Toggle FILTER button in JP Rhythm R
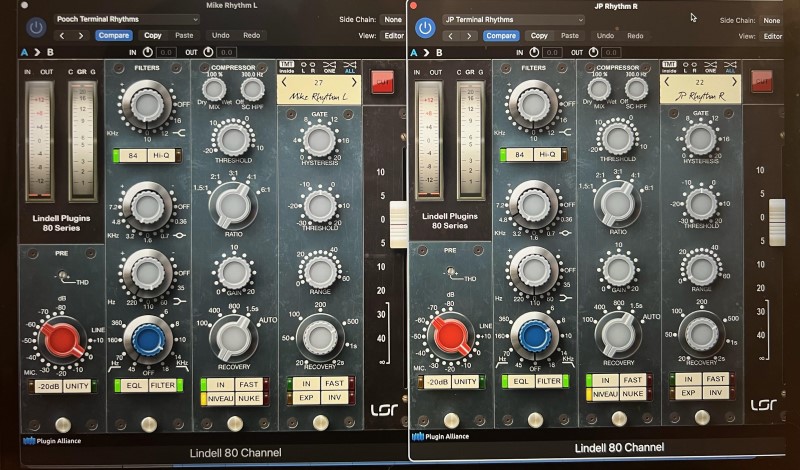The height and width of the screenshot is (470, 800). point(548,381)
